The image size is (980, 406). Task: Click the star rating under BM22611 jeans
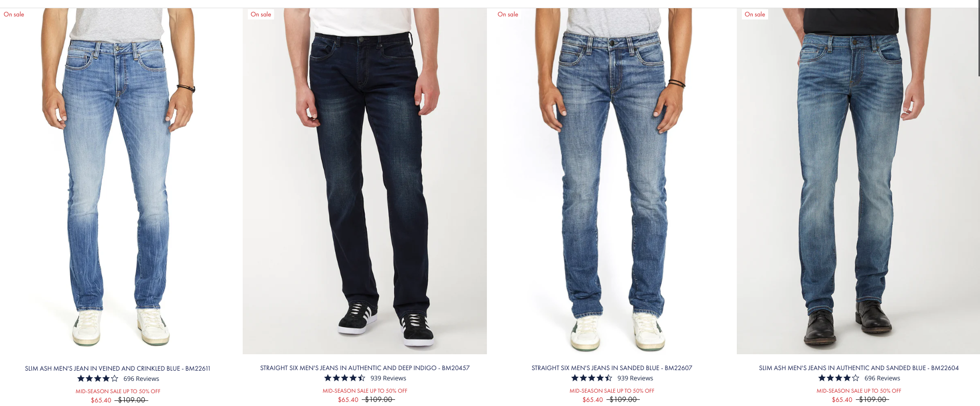[97, 379]
